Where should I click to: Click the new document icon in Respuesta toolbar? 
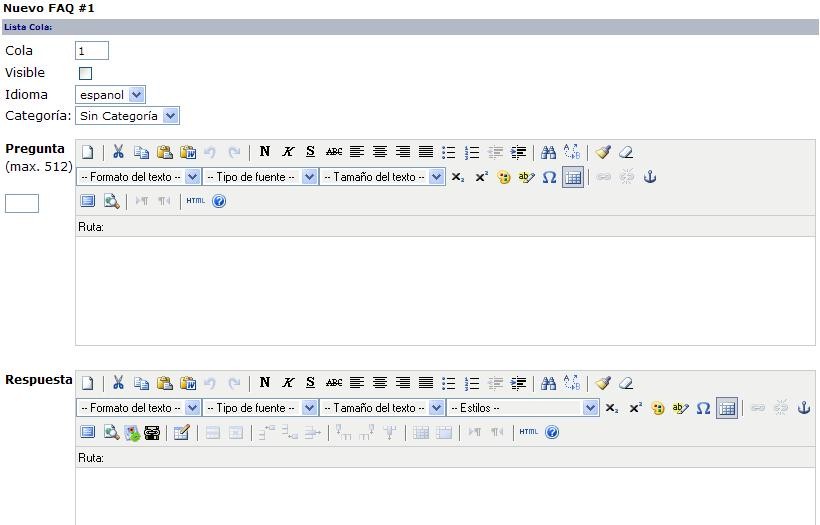pos(88,383)
